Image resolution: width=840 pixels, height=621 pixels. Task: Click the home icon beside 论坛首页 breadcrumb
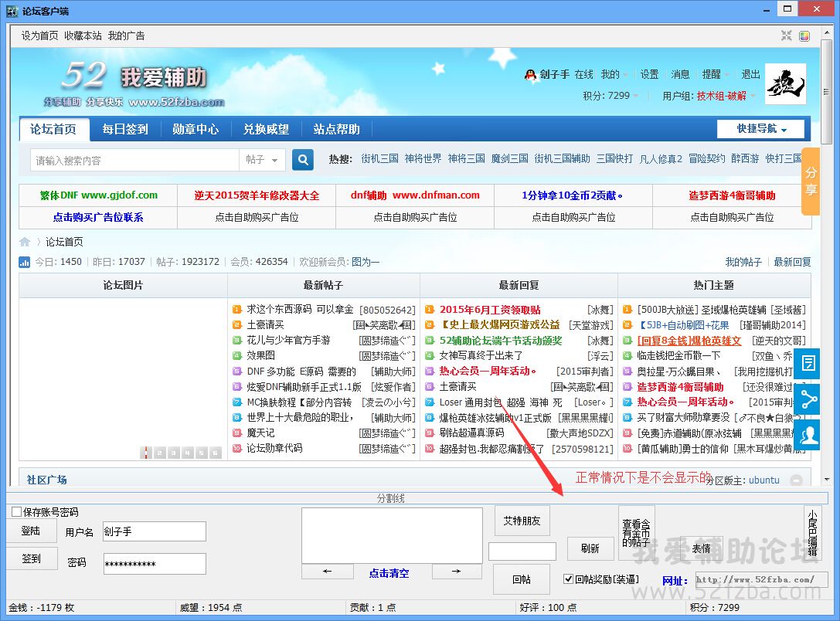[26, 242]
